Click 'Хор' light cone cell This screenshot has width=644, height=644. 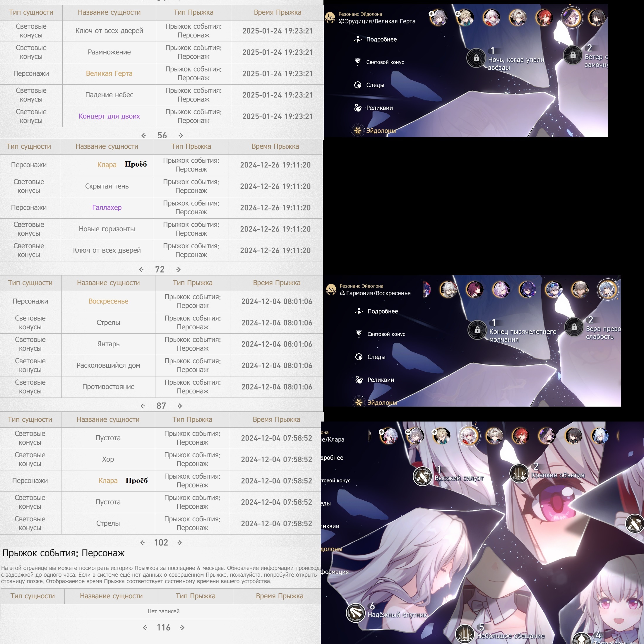pyautogui.click(x=108, y=459)
